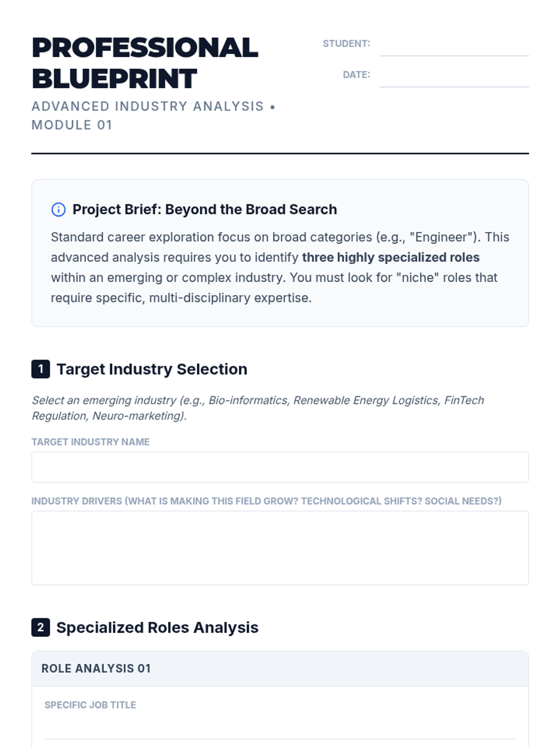Click the Advanced Industry Analysis Module 01 subtitle

point(153,116)
